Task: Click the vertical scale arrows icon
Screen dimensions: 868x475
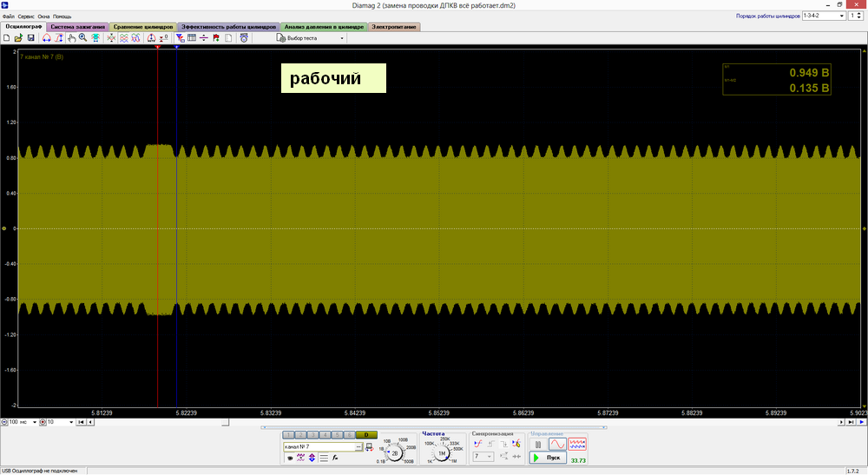Action: (x=59, y=38)
